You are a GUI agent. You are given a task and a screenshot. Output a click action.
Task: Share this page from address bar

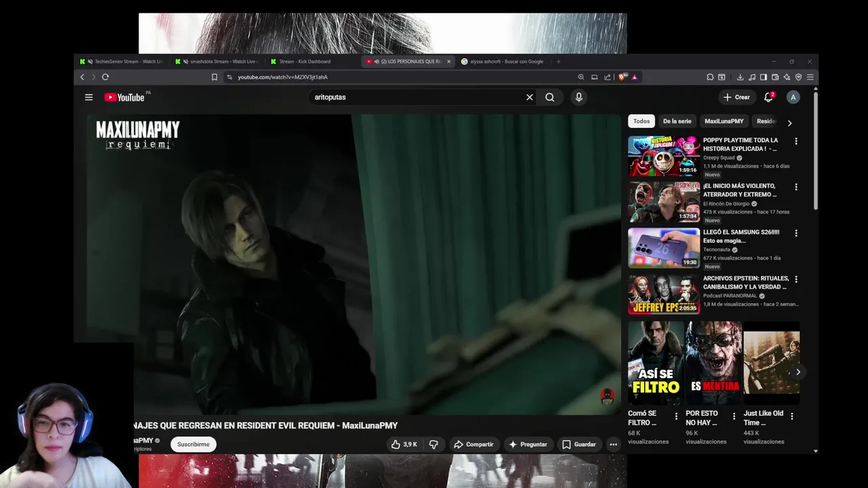tap(608, 77)
